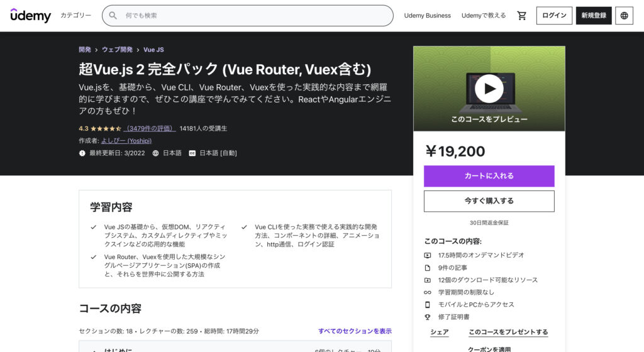644x352 pixels.
Task: Go to ウェブ開発 breadcrumb
Action: (117, 50)
